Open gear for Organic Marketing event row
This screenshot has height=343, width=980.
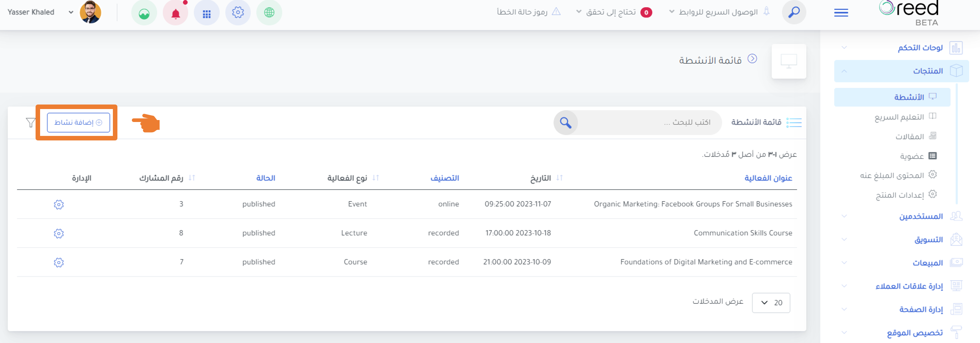coord(59,204)
